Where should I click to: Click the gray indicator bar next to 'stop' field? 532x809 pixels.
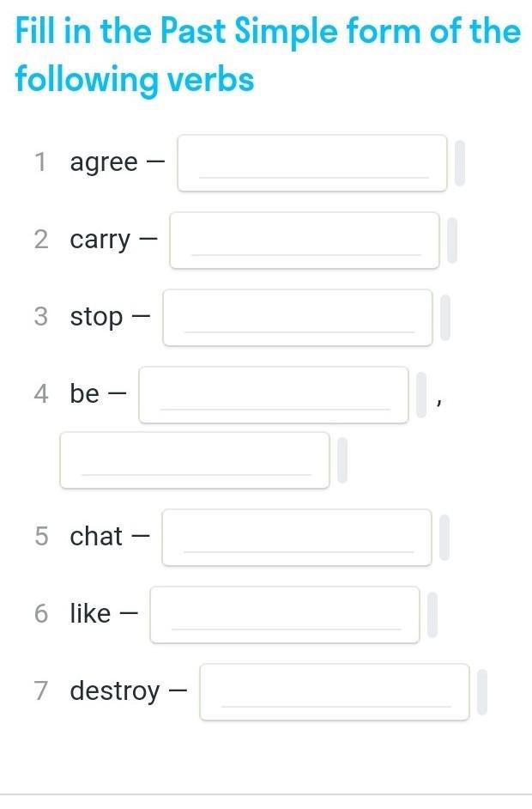coord(445,318)
